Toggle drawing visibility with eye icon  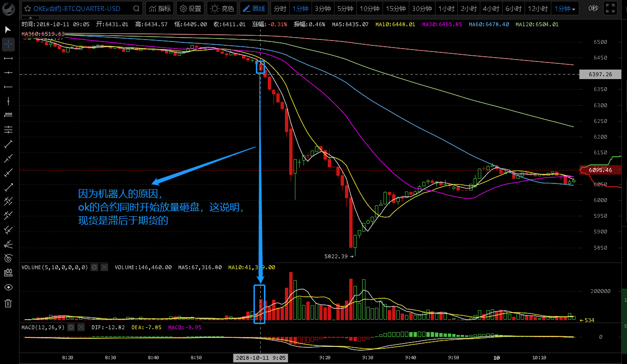tap(8, 287)
